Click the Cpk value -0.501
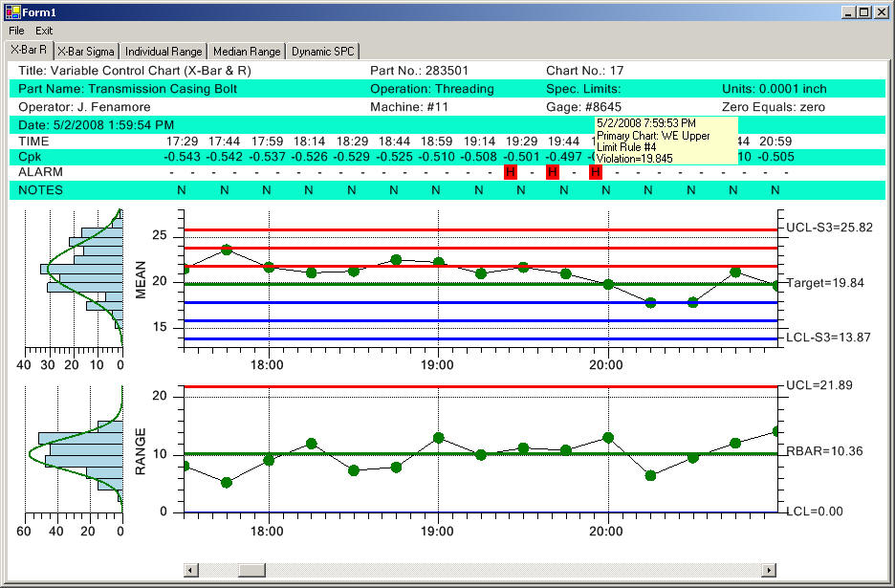This screenshot has width=895, height=588. point(521,157)
